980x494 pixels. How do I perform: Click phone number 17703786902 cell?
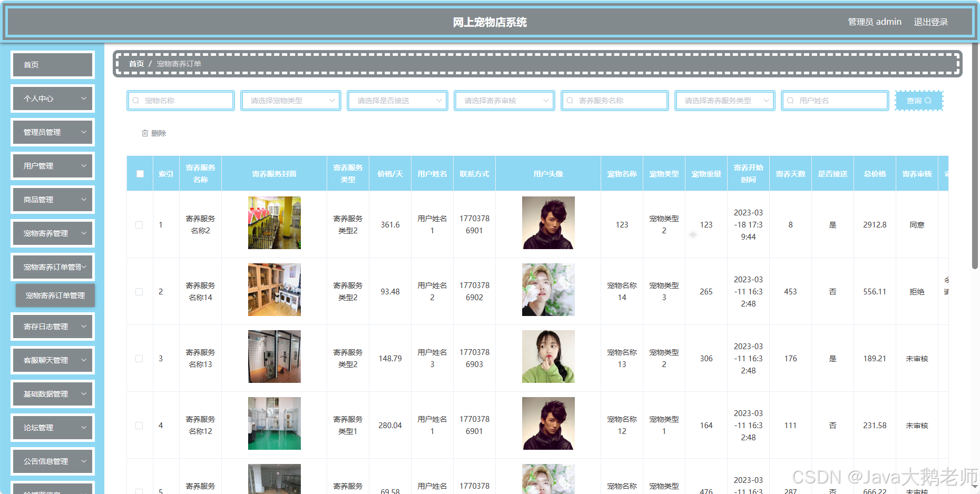474,291
